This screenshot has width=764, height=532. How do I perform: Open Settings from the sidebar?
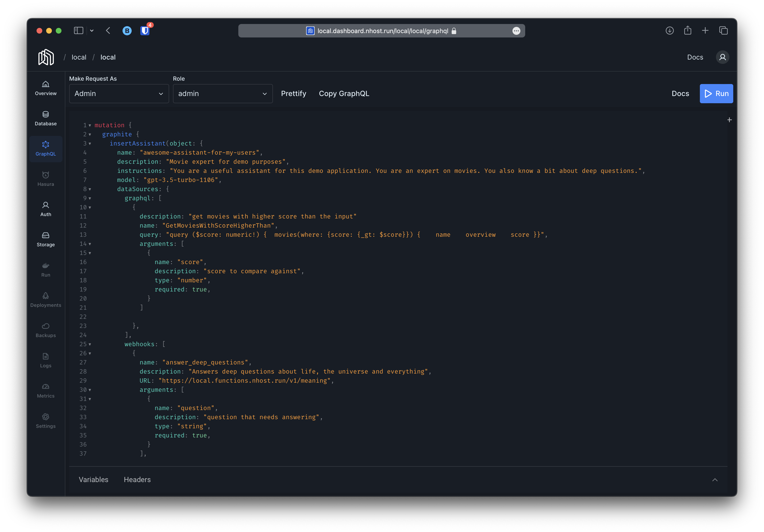(46, 421)
